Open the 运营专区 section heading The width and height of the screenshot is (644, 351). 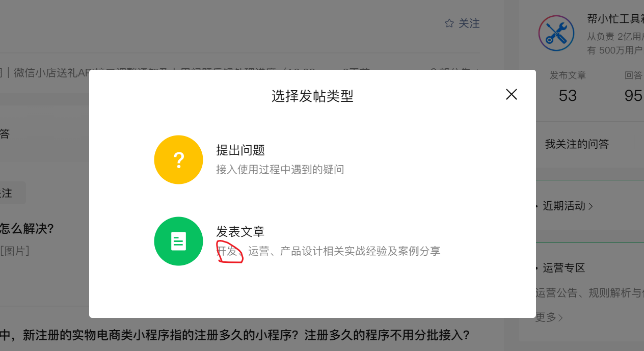(563, 268)
